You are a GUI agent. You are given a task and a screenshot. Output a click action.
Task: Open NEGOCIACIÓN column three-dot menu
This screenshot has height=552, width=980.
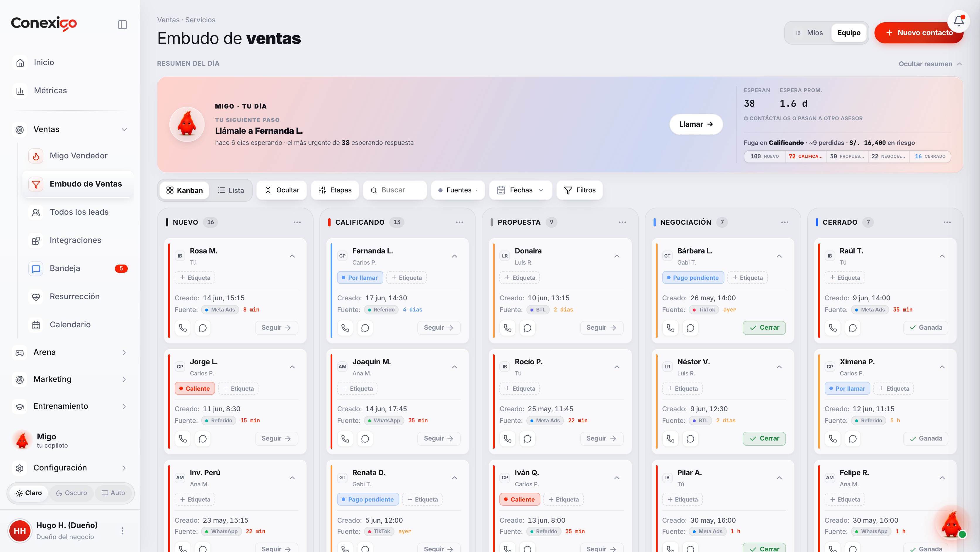(x=785, y=222)
